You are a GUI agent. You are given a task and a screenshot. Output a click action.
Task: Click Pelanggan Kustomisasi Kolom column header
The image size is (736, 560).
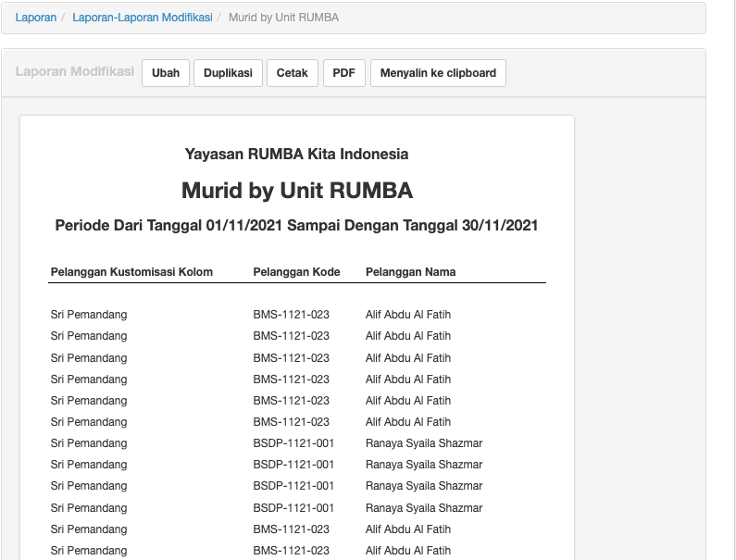131,272
